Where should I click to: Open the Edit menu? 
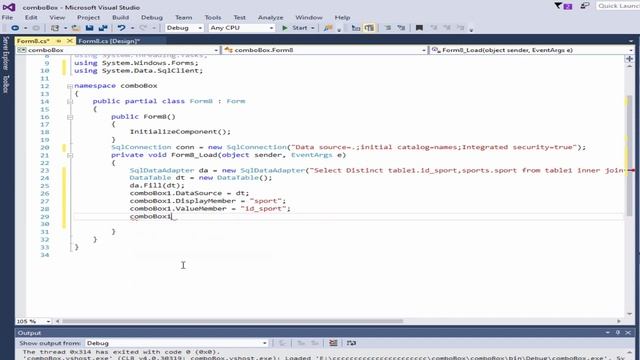click(31, 18)
